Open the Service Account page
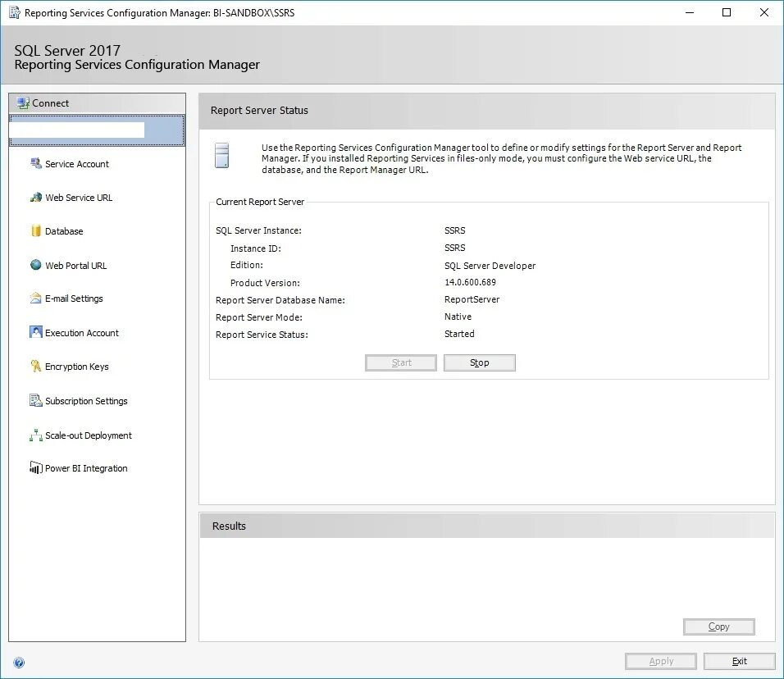 pos(76,164)
